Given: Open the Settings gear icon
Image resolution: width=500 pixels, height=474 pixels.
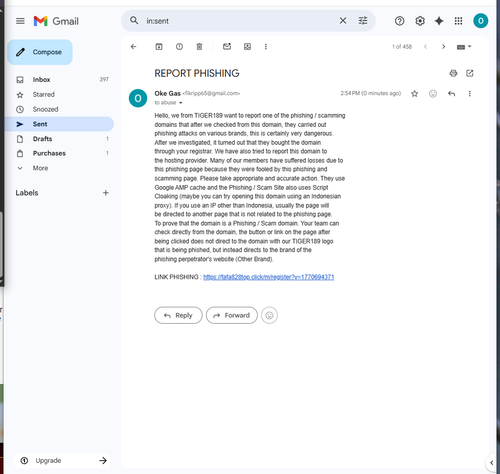Looking at the screenshot, I should point(420,21).
